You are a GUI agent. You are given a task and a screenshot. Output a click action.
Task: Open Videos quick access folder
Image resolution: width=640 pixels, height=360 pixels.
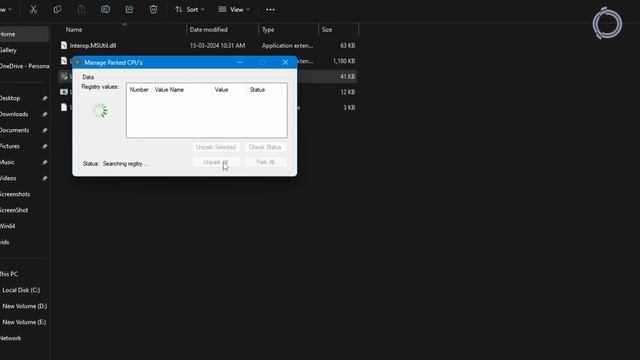click(x=8, y=178)
